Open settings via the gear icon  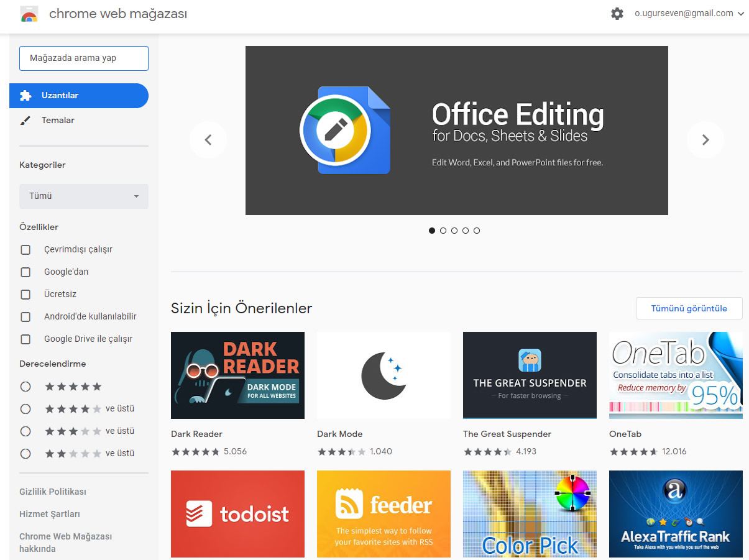click(x=617, y=14)
